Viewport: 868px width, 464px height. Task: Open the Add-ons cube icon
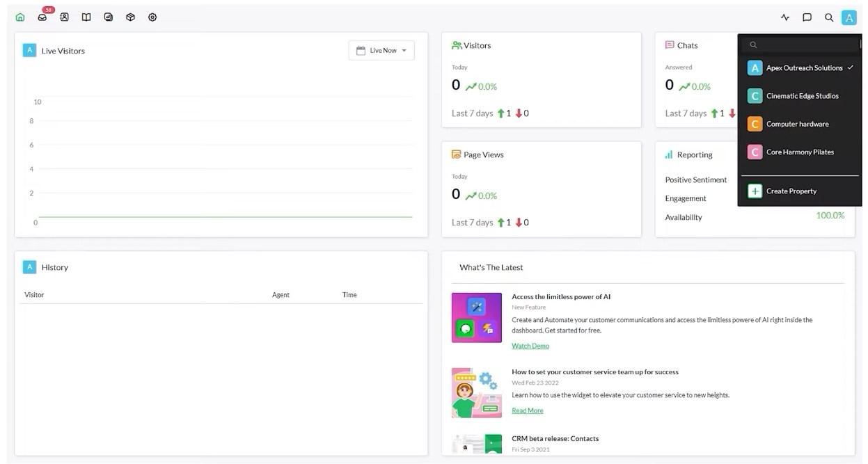point(130,17)
